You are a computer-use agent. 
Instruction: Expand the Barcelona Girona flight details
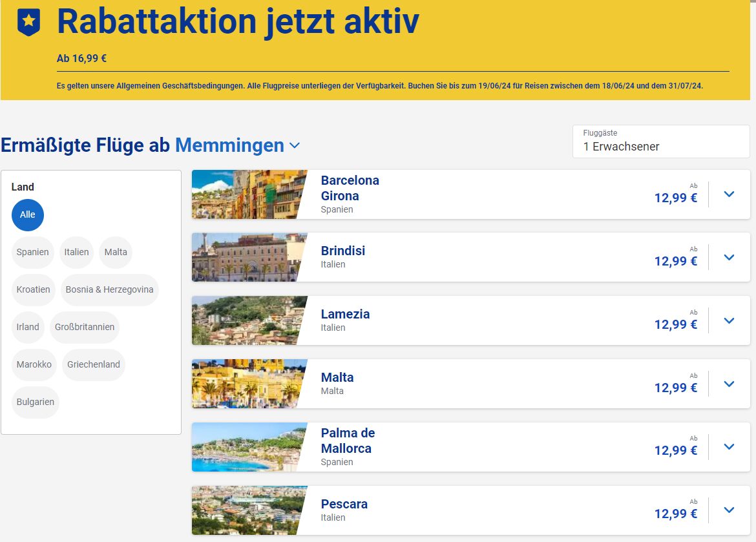[x=728, y=194]
